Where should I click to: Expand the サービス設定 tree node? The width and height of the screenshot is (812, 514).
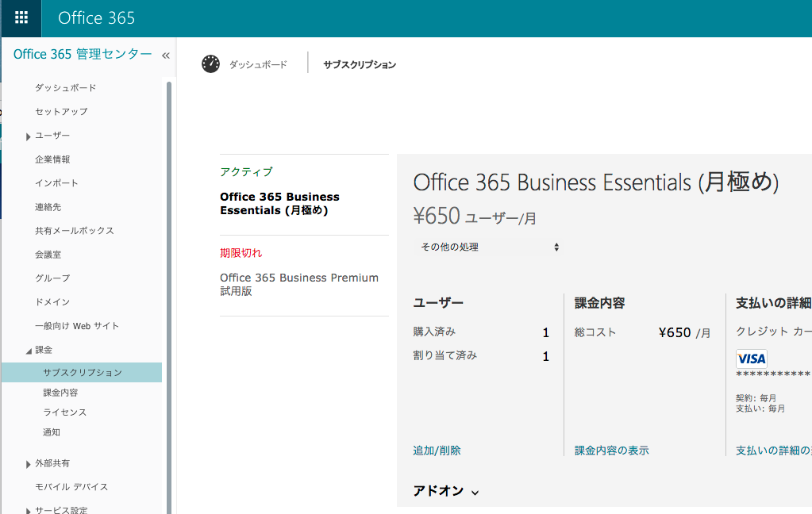[28, 510]
